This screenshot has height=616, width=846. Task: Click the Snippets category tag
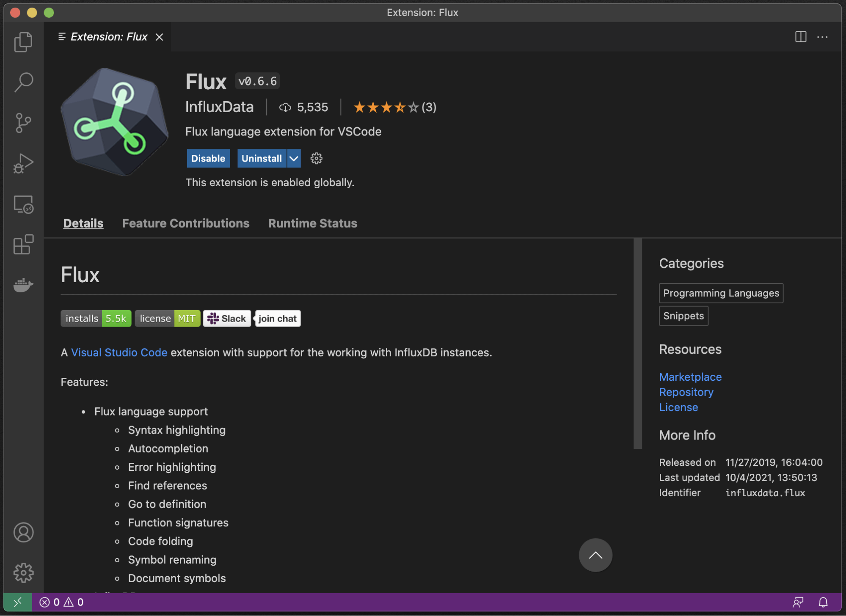coord(683,316)
